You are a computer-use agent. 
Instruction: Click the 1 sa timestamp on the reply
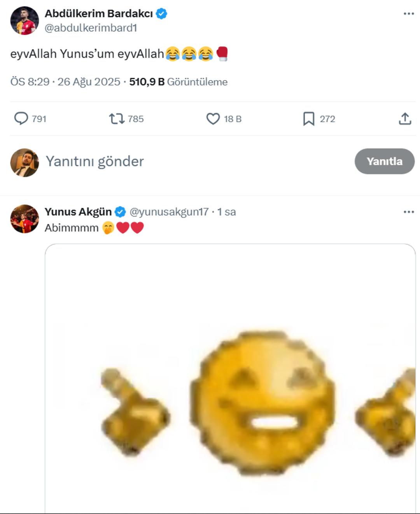pyautogui.click(x=227, y=212)
